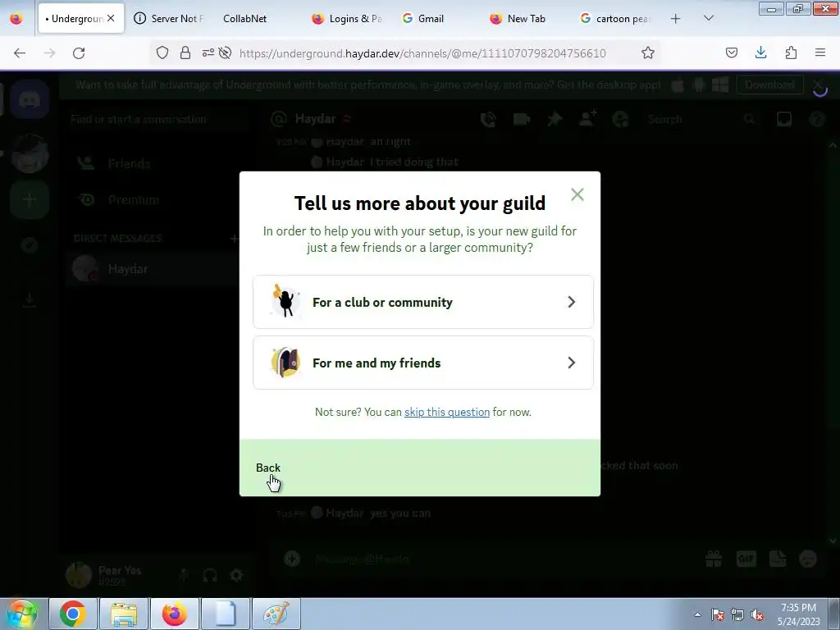Launch Chrome from taskbar

coord(73,614)
